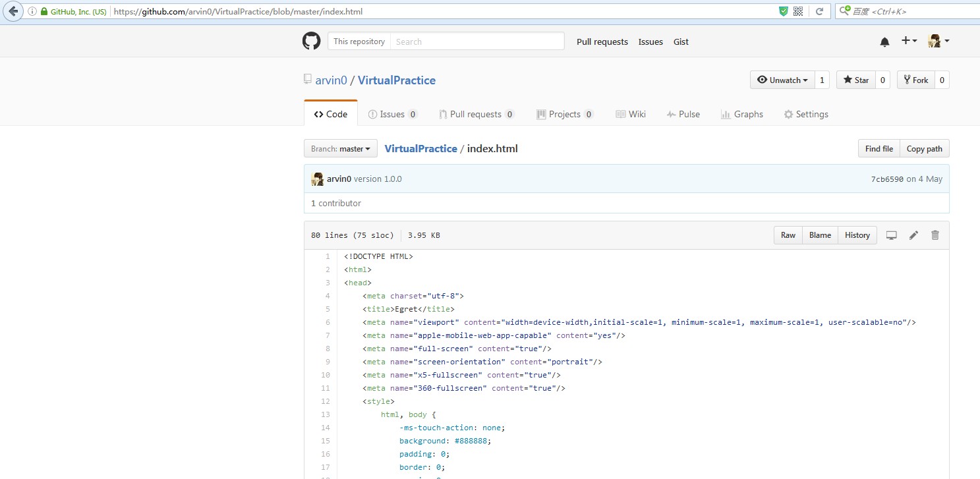Click the Blame button
980x479 pixels.
click(820, 235)
